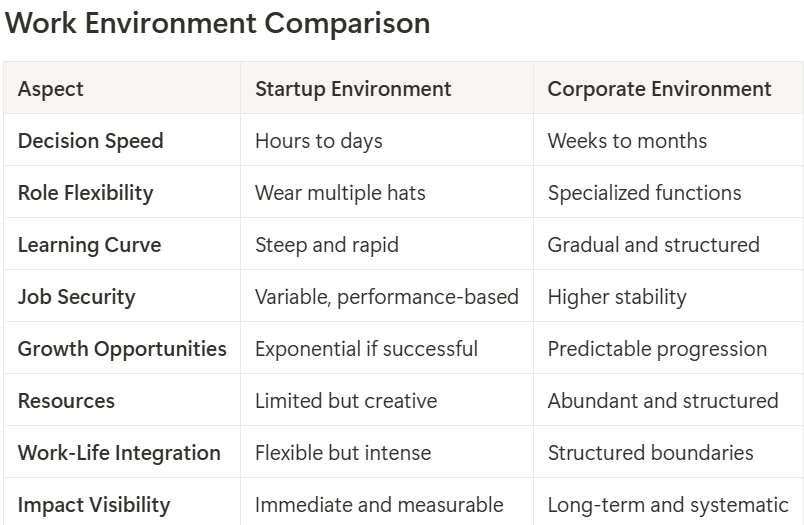
Task: Click the Higher stability cell
Action: coord(617,297)
